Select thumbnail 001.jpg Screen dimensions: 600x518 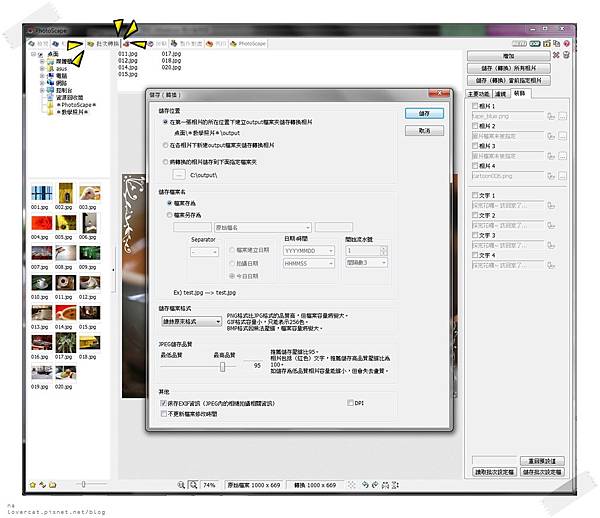click(x=41, y=193)
